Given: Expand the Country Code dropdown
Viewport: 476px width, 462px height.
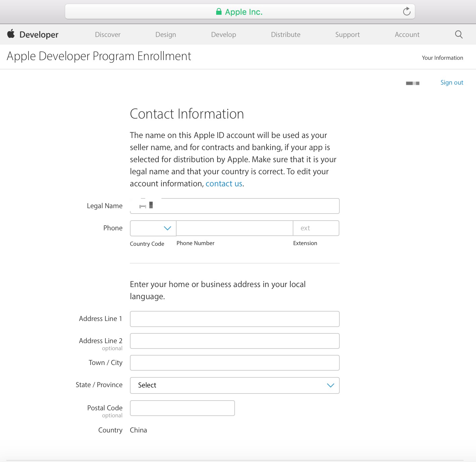Looking at the screenshot, I should [x=153, y=228].
